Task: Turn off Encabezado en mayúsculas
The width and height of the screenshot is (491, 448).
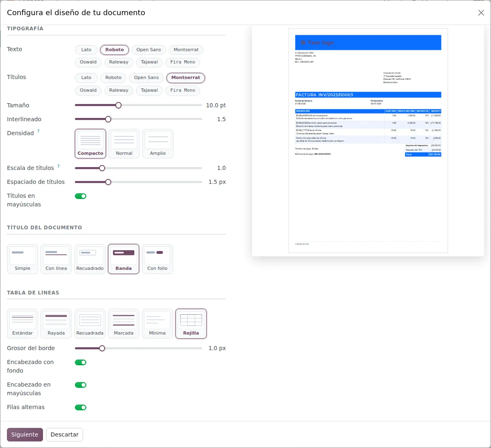Action: coord(81,385)
